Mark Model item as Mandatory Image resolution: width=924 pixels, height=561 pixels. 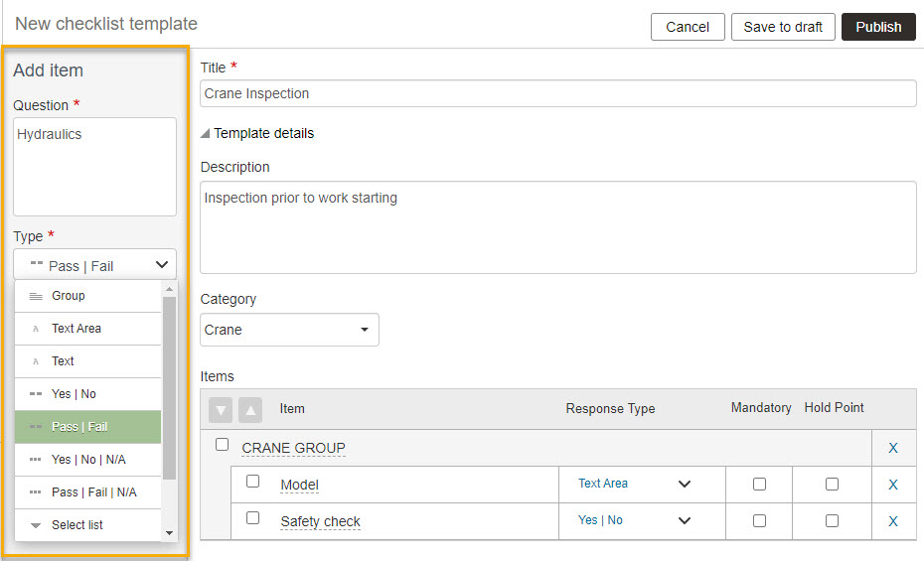[x=760, y=484]
